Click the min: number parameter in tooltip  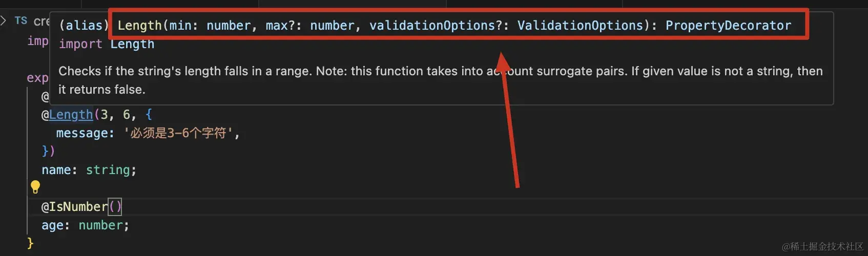[x=210, y=25]
